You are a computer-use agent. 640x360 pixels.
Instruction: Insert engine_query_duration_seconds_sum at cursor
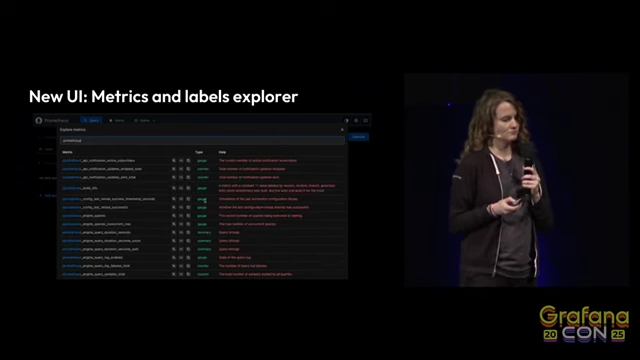181,249
